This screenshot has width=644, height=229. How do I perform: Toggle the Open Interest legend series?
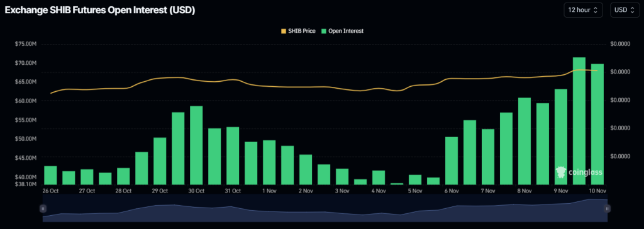click(343, 31)
